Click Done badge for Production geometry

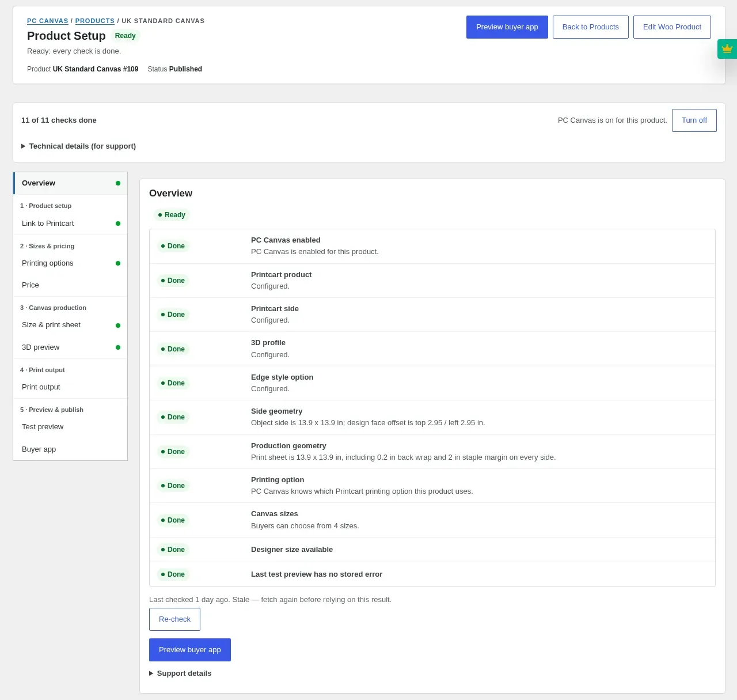173,452
